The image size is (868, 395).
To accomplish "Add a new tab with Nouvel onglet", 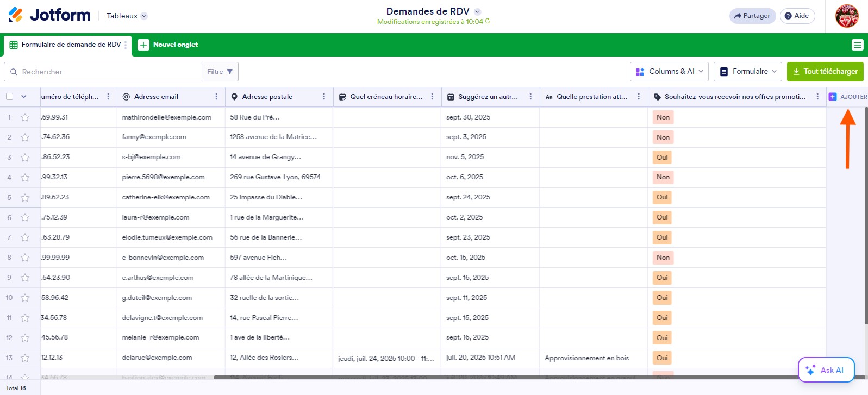I will click(x=168, y=45).
